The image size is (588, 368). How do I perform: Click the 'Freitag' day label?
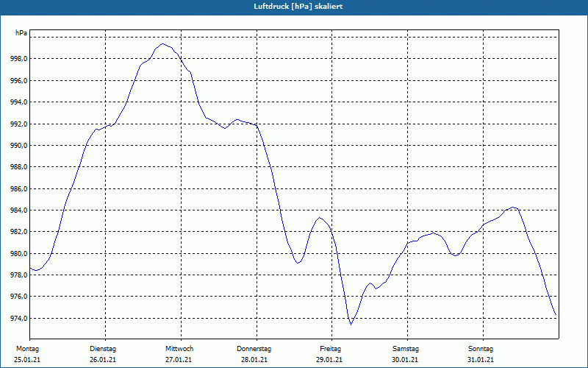click(330, 349)
